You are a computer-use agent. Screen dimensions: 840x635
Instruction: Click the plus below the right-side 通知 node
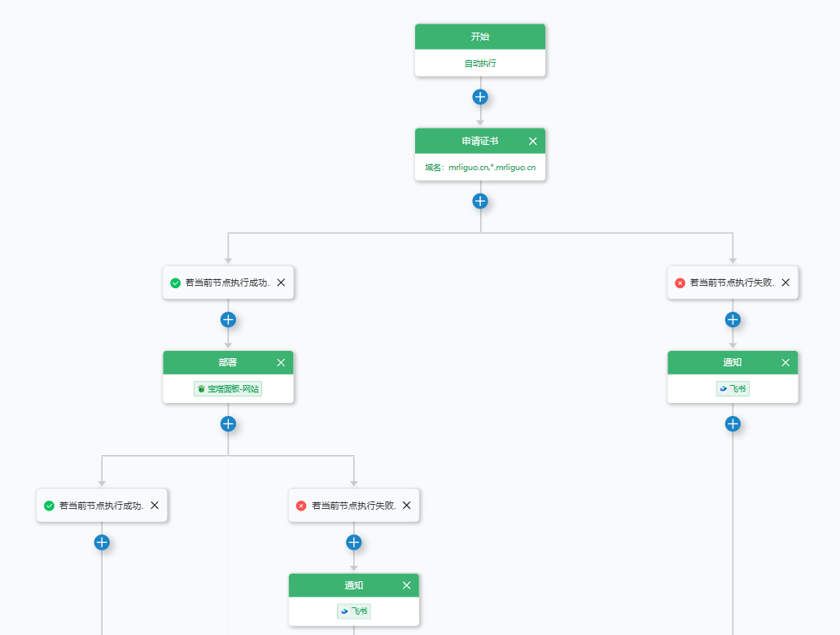(733, 424)
